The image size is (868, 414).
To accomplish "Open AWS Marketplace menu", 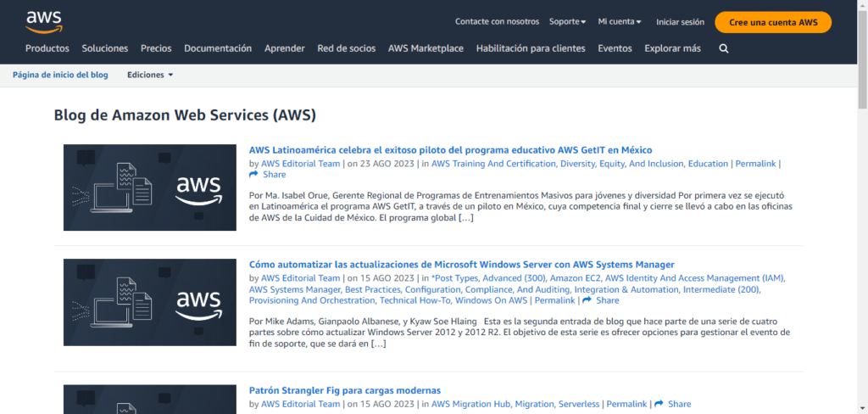I will [426, 48].
